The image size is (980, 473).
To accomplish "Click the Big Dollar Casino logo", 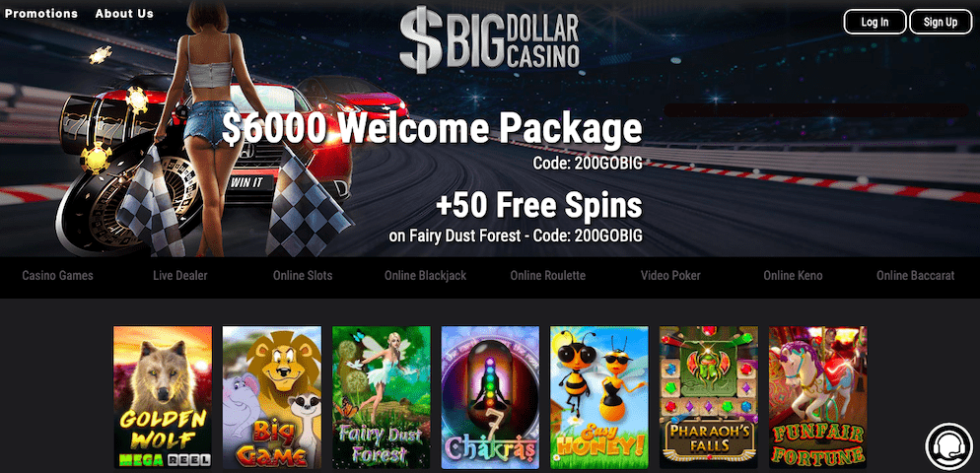I will [489, 40].
